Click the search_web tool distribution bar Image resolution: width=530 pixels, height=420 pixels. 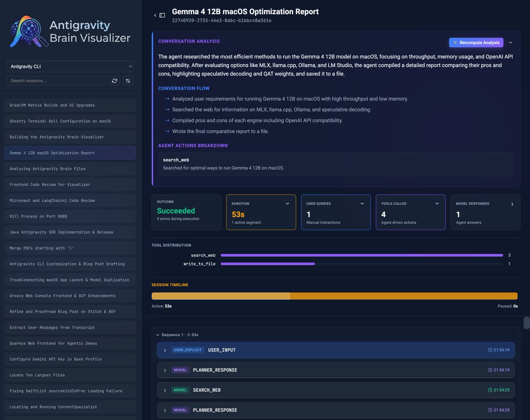(362, 255)
